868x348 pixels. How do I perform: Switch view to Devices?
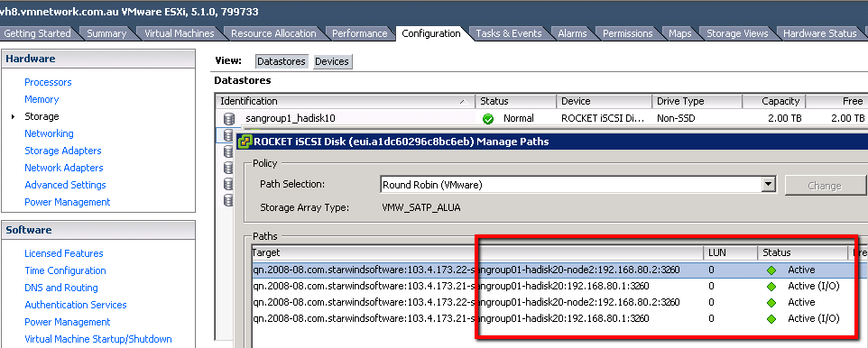pos(332,61)
